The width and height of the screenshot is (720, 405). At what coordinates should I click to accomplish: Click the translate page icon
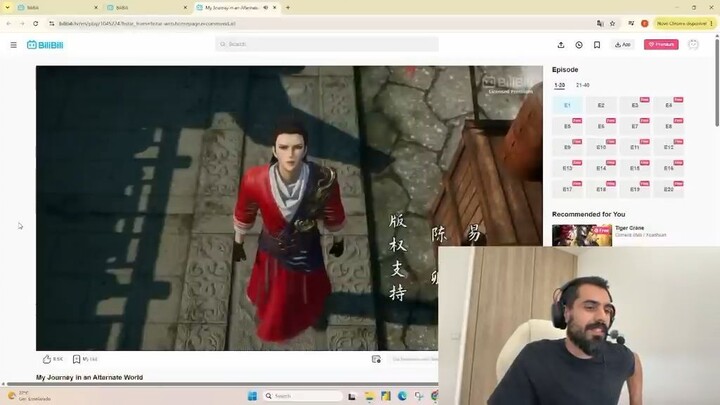pyautogui.click(x=600, y=23)
